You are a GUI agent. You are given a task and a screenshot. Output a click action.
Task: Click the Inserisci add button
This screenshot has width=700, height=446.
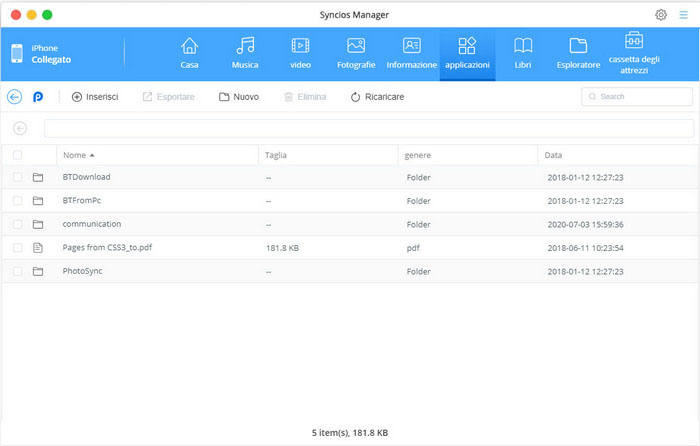point(95,97)
